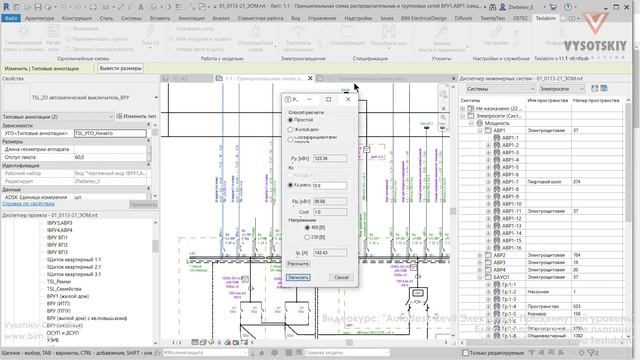Click the Text 'A' icon in quick access toolbar

tap(140, 7)
